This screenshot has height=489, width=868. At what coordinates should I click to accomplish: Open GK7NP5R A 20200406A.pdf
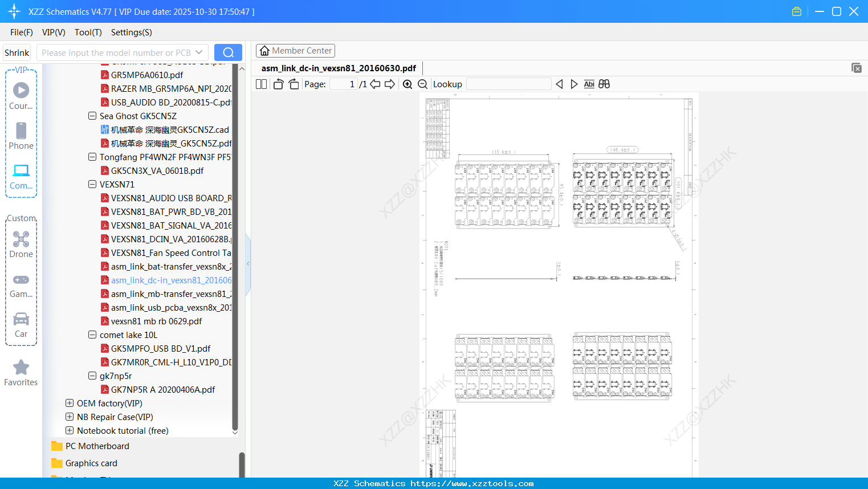pyautogui.click(x=158, y=389)
